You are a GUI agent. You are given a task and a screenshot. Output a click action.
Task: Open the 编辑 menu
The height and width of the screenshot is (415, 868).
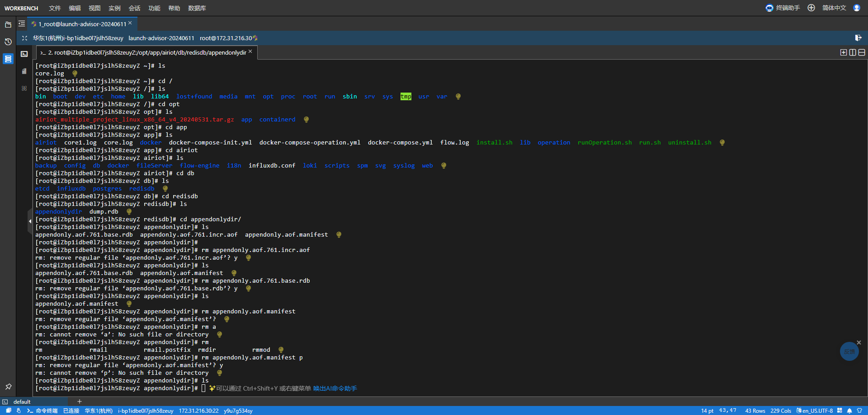pos(75,8)
